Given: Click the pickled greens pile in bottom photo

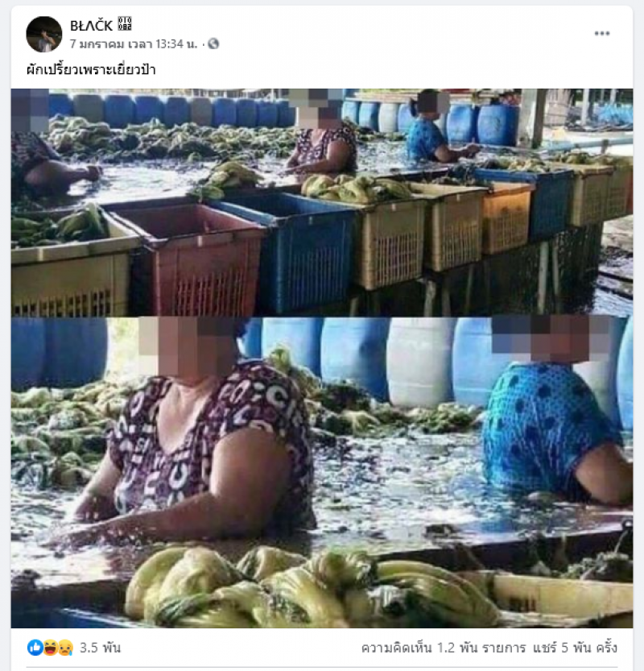Looking at the screenshot, I should 312,586.
